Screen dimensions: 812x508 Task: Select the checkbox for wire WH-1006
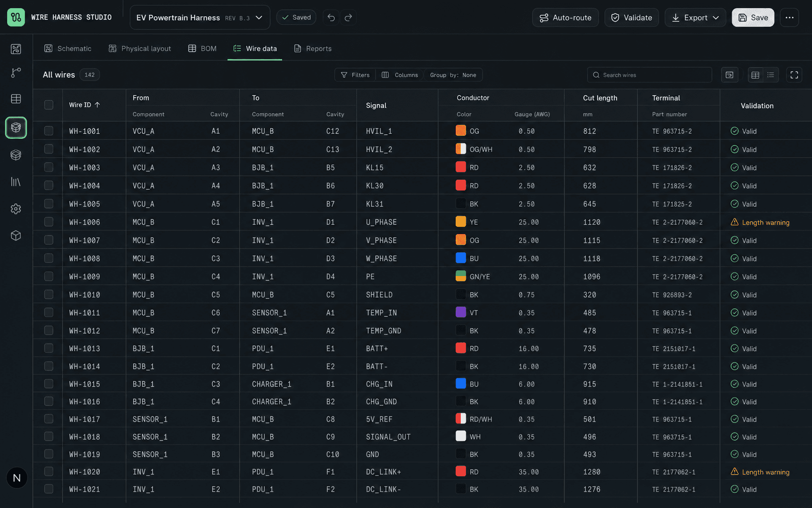coord(49,222)
